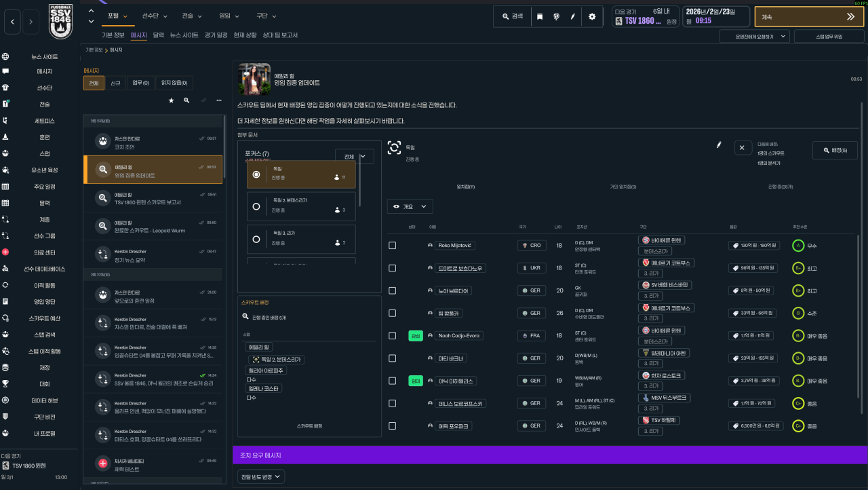Select the 독일 2. 분데스리가 focus radio button
The width and height of the screenshot is (868, 490).
tap(256, 206)
